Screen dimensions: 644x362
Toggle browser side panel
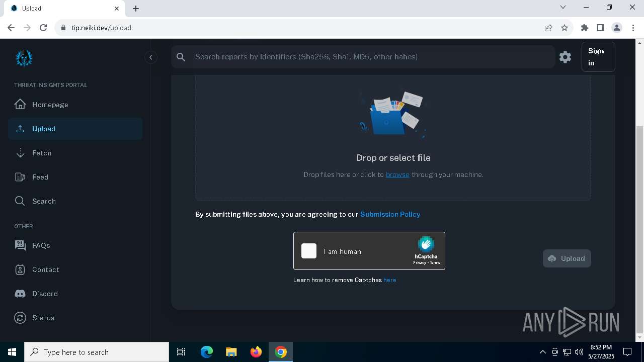click(601, 28)
